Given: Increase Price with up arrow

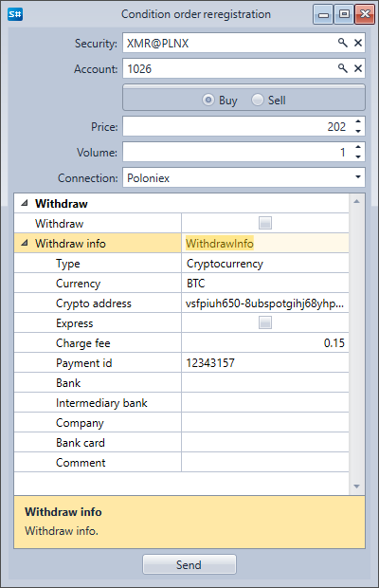Looking at the screenshot, I should point(358,121).
